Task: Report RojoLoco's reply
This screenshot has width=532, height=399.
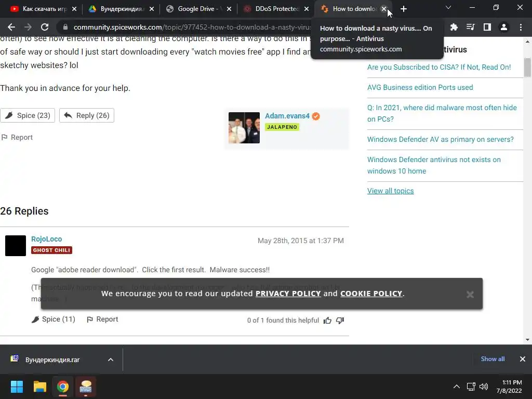Action: click(102, 320)
